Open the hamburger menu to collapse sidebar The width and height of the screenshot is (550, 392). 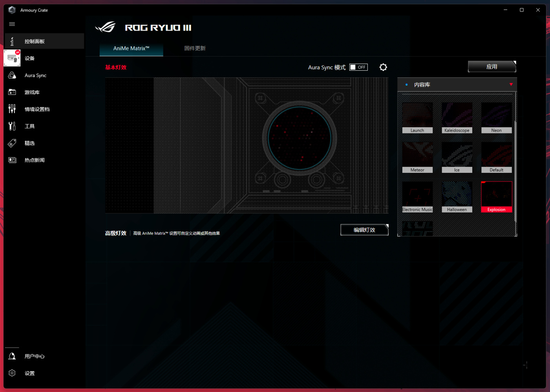12,24
